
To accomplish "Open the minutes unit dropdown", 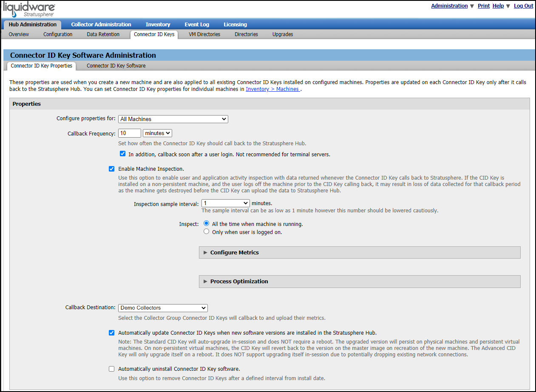I will coord(157,133).
